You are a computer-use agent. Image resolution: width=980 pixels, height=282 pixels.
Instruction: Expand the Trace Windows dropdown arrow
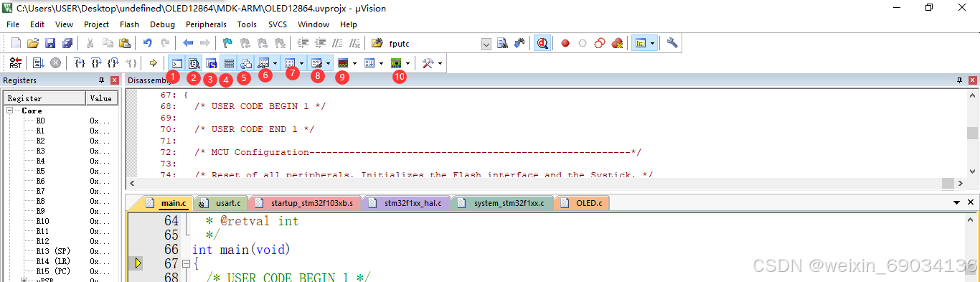click(x=381, y=63)
